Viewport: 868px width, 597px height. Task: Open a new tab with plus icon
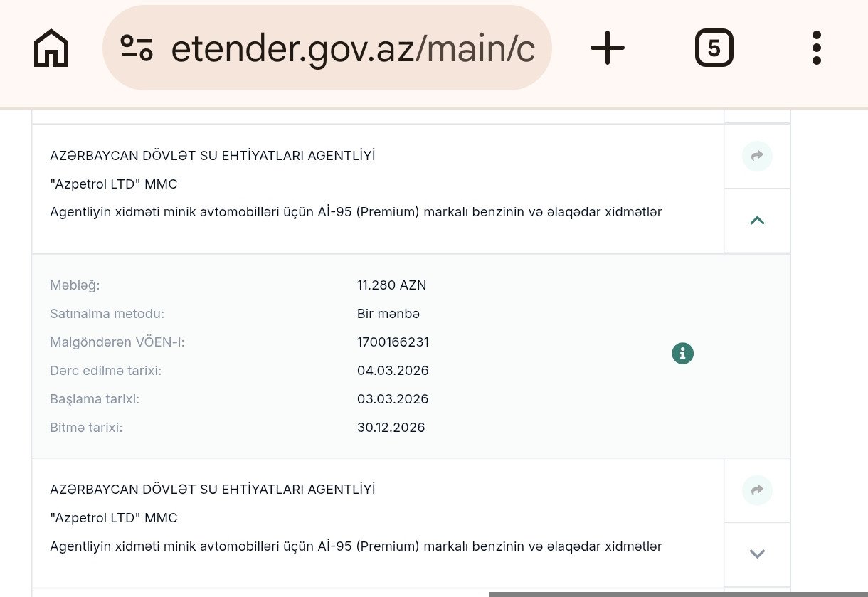click(607, 48)
